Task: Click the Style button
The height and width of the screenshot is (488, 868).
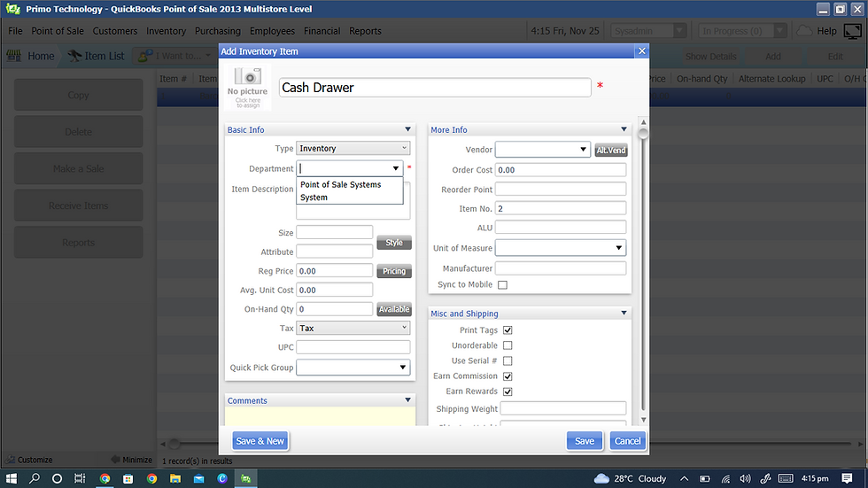Action: point(394,243)
